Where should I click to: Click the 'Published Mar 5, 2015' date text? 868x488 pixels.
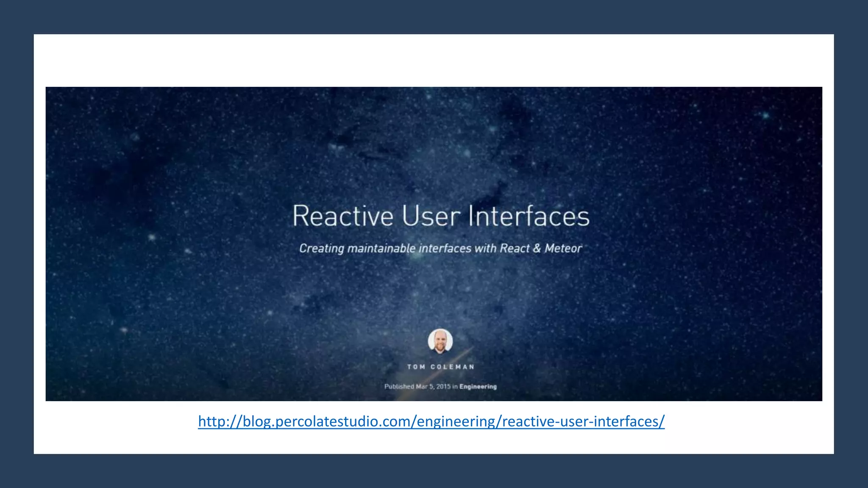(417, 386)
